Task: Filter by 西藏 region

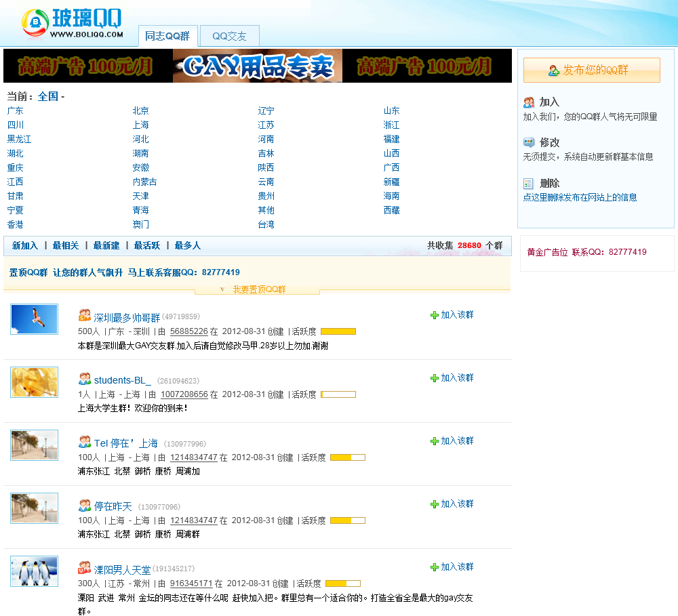Action: click(x=391, y=210)
